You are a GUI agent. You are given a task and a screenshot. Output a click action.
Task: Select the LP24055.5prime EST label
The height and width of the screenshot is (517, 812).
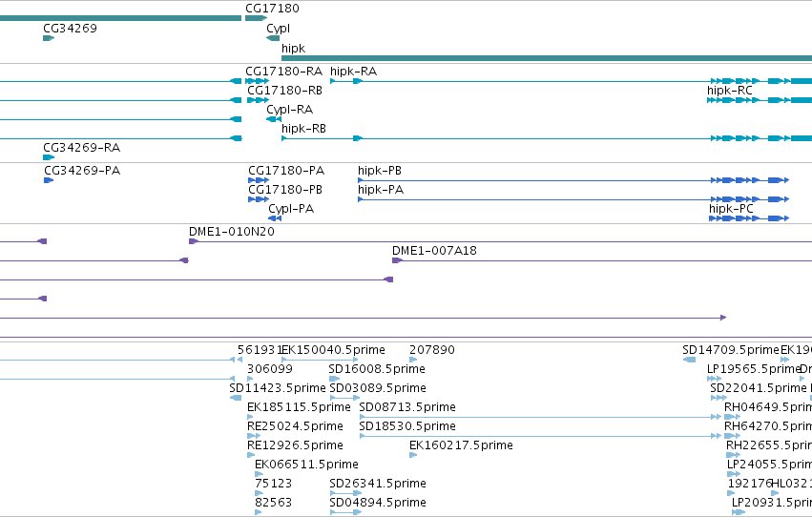769,465
